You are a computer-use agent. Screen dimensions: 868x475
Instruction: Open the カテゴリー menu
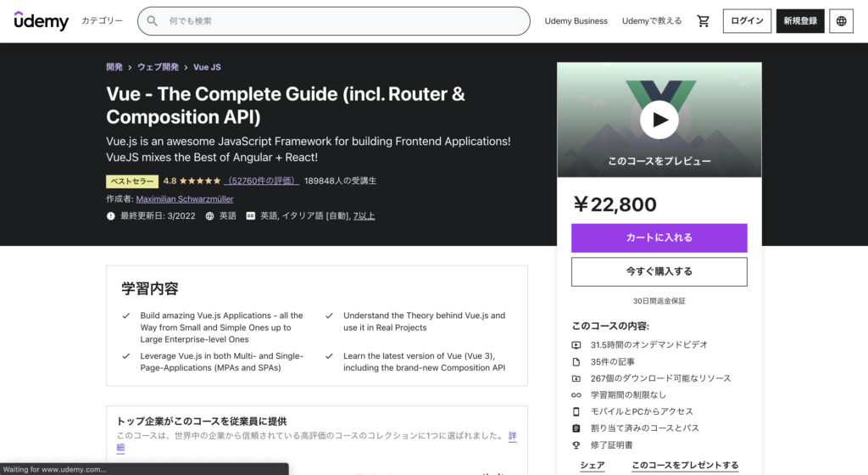pyautogui.click(x=102, y=20)
